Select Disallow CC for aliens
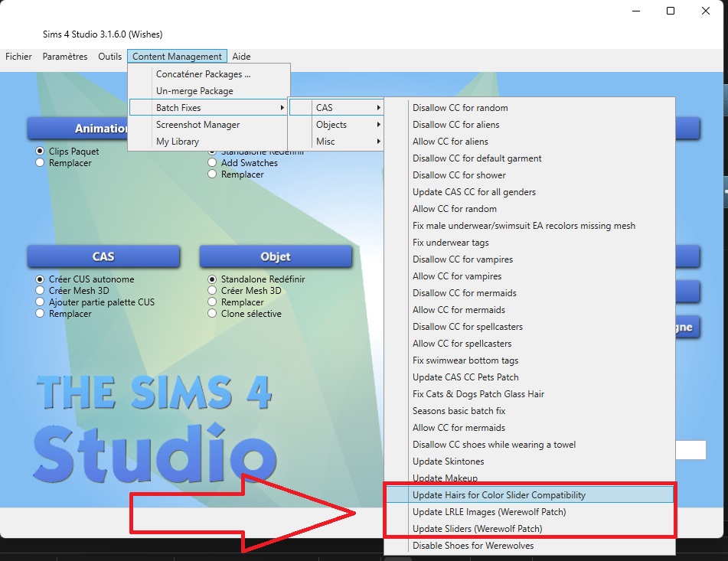The image size is (728, 561). [x=529, y=124]
